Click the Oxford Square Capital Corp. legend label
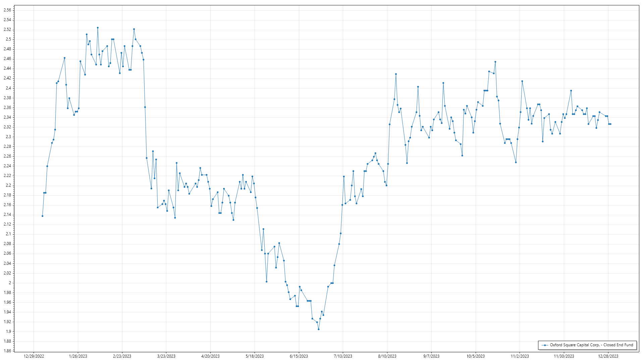This screenshot has width=644, height=362. pyautogui.click(x=591, y=345)
